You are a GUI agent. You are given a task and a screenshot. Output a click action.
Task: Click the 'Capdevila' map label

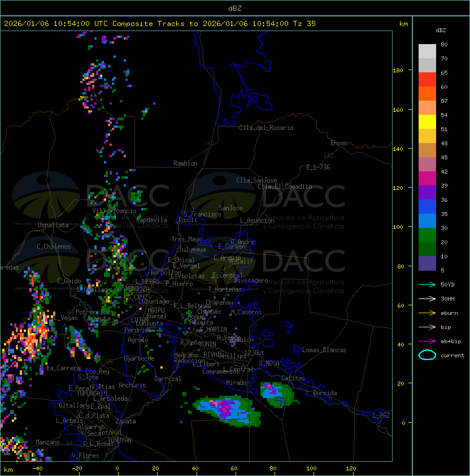click(151, 220)
